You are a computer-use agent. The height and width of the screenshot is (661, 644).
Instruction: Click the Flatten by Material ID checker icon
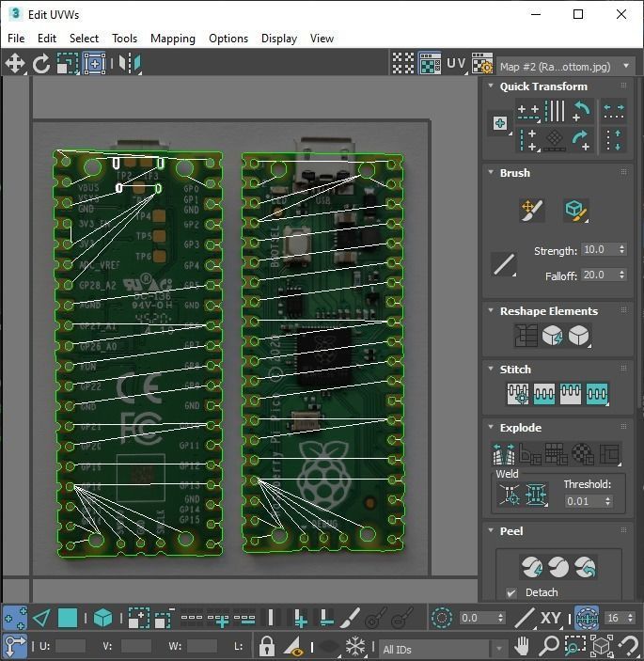click(583, 453)
